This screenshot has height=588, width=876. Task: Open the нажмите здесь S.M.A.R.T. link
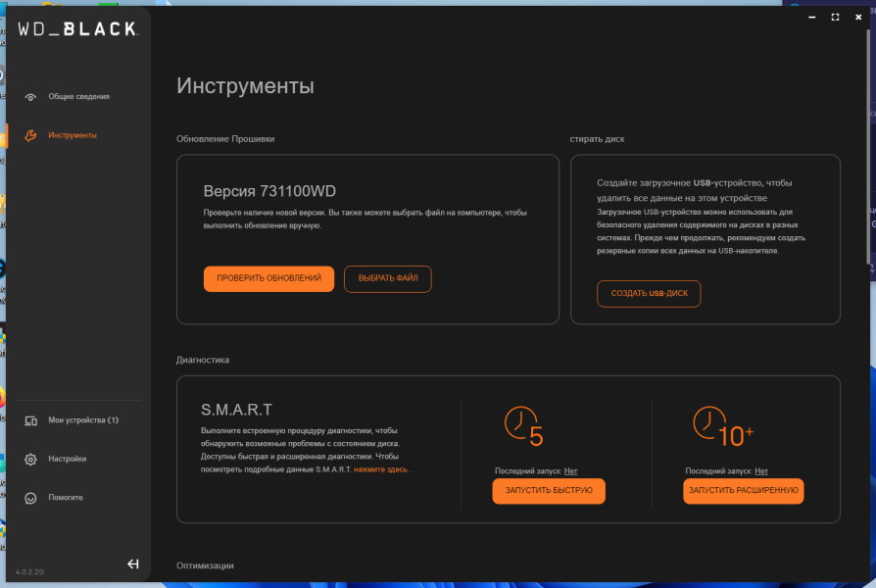380,469
